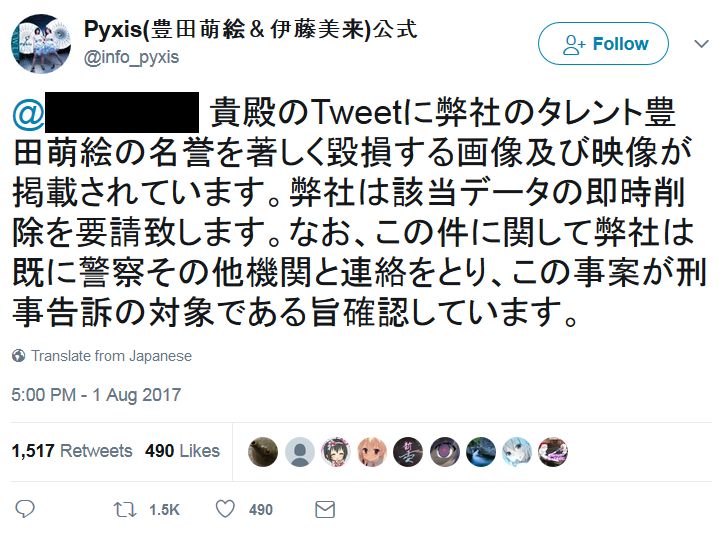Click the globe icon beside Translate
Screen dimensions: 724x534
[x=18, y=356]
